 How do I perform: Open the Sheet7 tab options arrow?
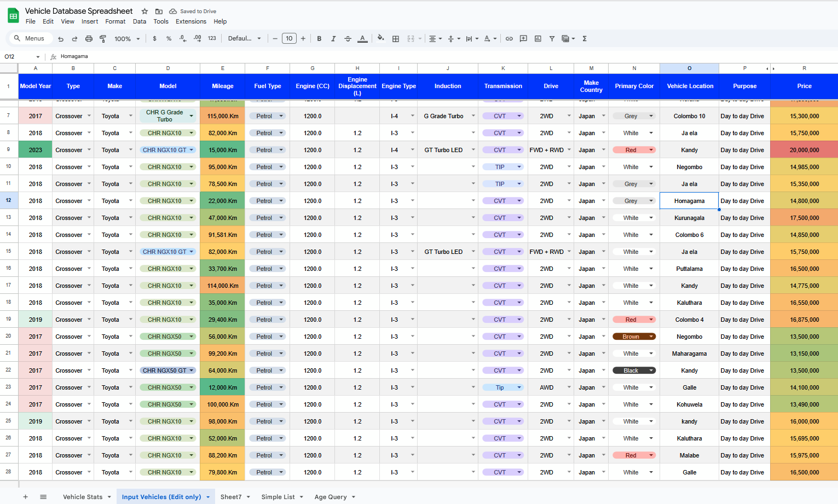click(x=248, y=497)
